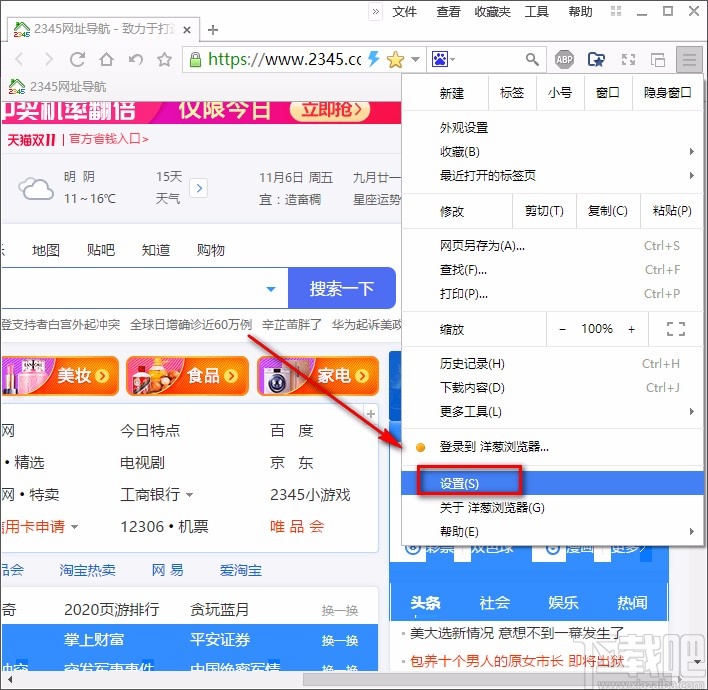Screen dimensions: 708x690
Task: Click the 工商银行 link
Action: coord(150,494)
